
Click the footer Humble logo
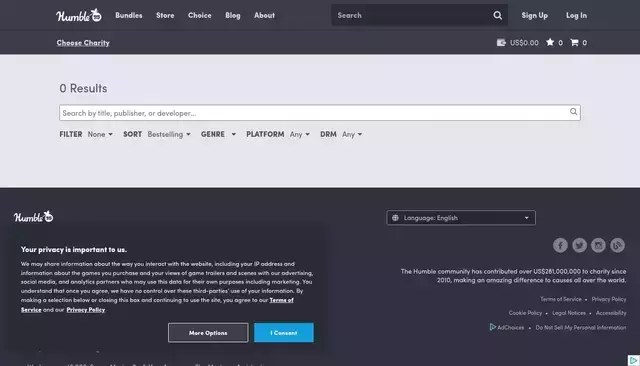[33, 217]
